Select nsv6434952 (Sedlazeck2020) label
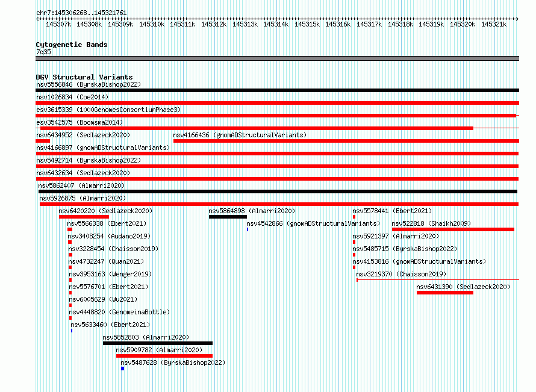Viewport: 536px width, 392px height. coord(83,135)
